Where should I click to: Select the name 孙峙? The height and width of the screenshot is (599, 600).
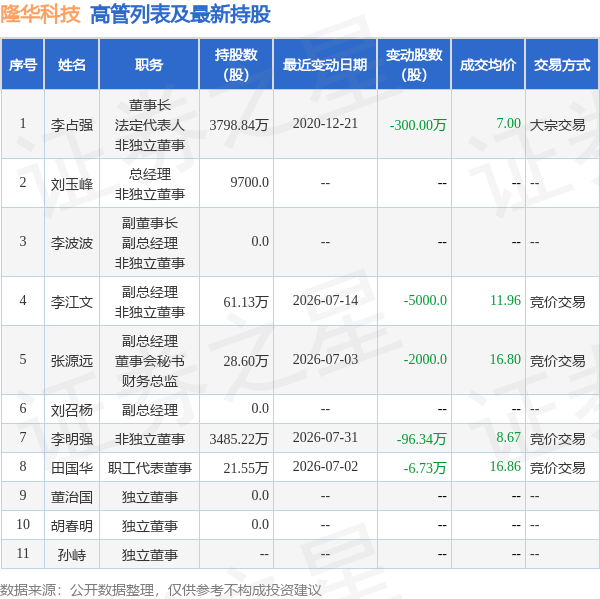[72, 555]
